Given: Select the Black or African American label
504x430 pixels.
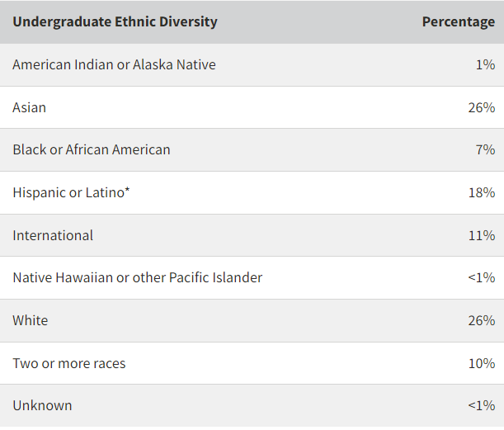Looking at the screenshot, I should [92, 149].
